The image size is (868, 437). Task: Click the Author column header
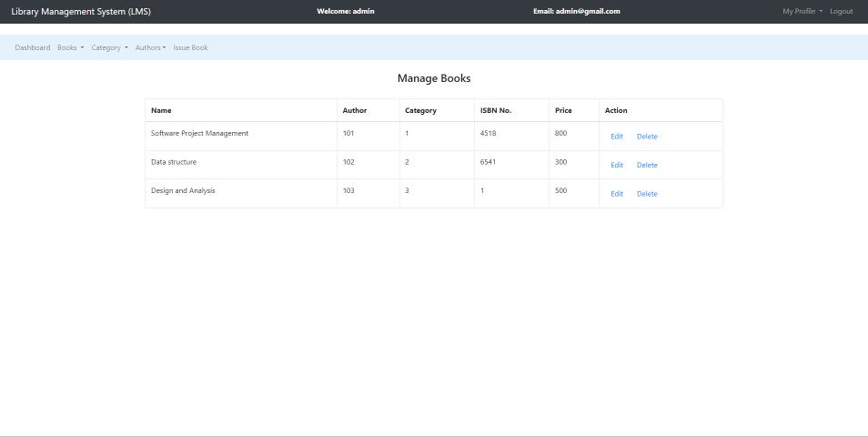(x=355, y=110)
